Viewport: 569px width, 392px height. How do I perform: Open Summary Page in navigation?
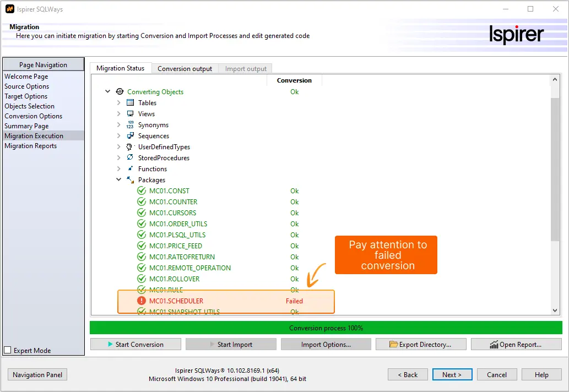point(26,126)
